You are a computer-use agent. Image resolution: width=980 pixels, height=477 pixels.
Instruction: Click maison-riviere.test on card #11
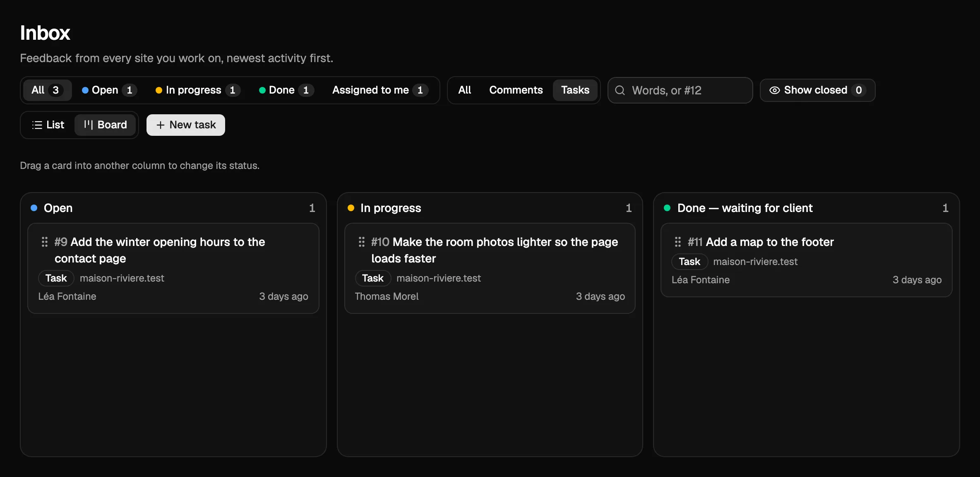tap(755, 262)
